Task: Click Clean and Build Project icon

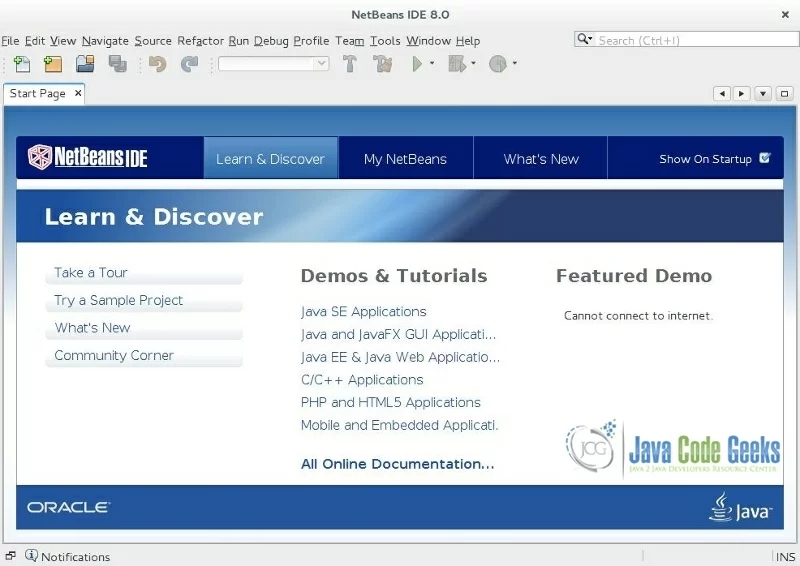Action: coord(382,64)
